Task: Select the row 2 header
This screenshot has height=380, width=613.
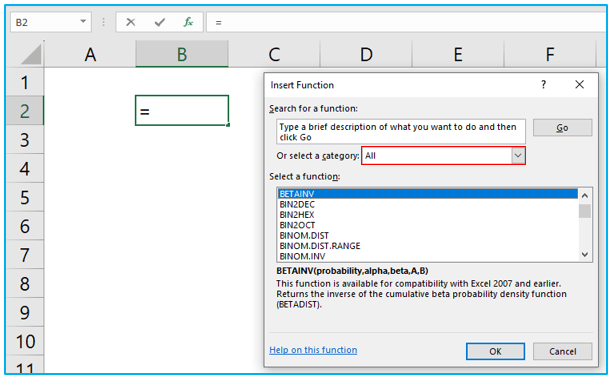Action: click(25, 111)
